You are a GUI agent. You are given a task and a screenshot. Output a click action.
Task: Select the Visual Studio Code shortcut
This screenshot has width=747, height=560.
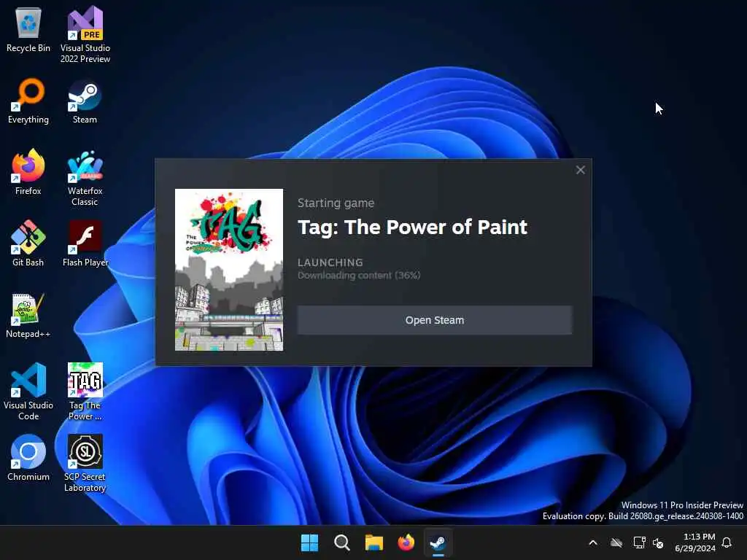coord(28,392)
